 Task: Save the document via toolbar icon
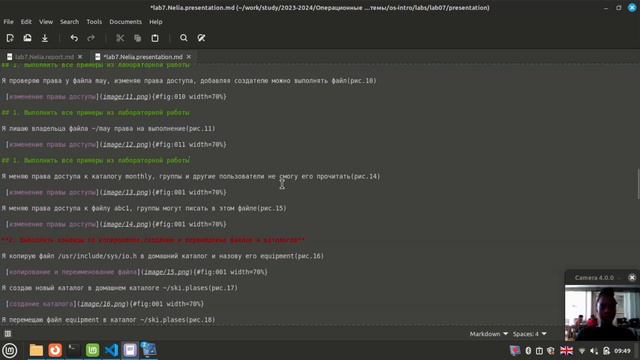click(x=44, y=38)
